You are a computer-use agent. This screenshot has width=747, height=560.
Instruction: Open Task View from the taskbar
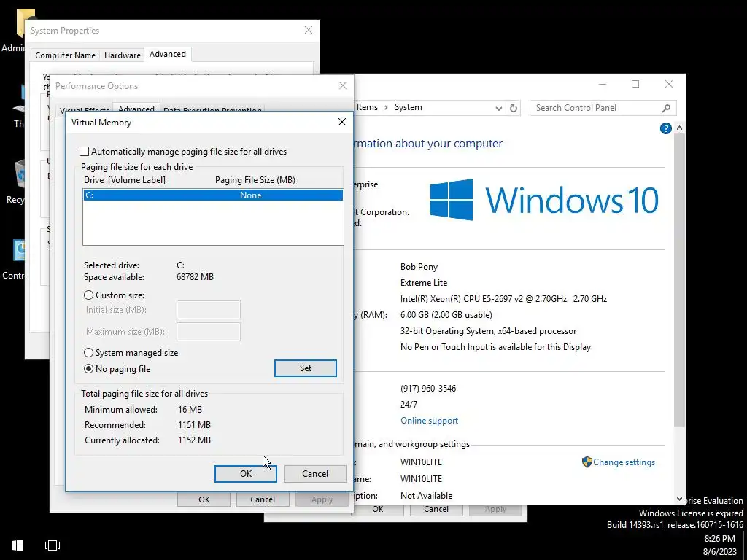(x=53, y=545)
